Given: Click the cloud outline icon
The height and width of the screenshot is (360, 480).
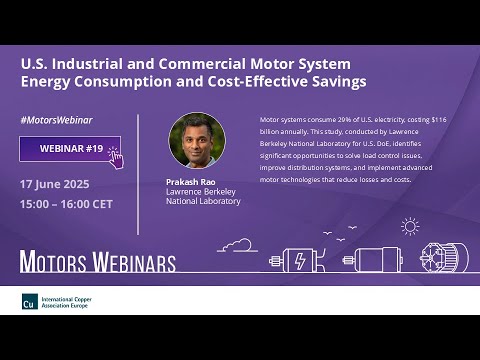Looking at the screenshot, I should [237, 245].
